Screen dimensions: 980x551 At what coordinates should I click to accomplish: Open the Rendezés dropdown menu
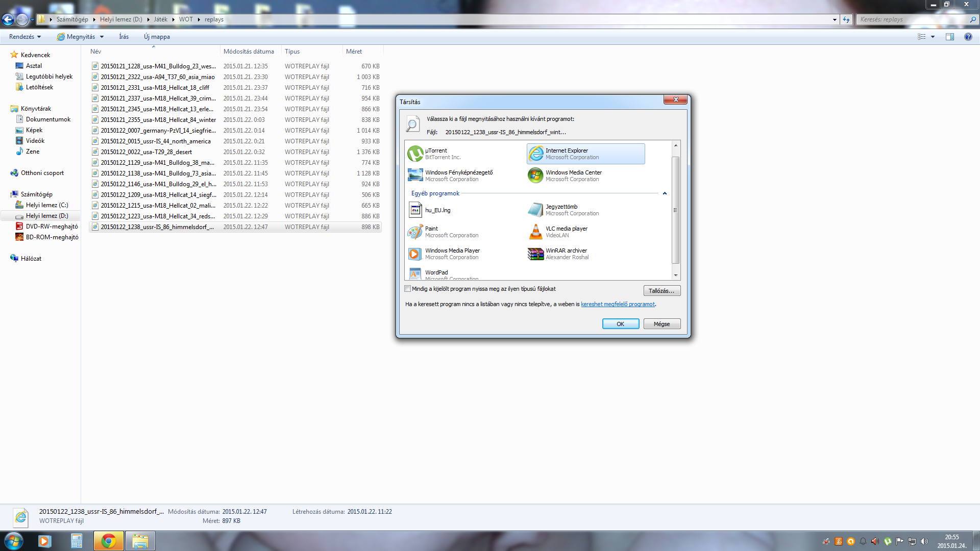point(24,37)
